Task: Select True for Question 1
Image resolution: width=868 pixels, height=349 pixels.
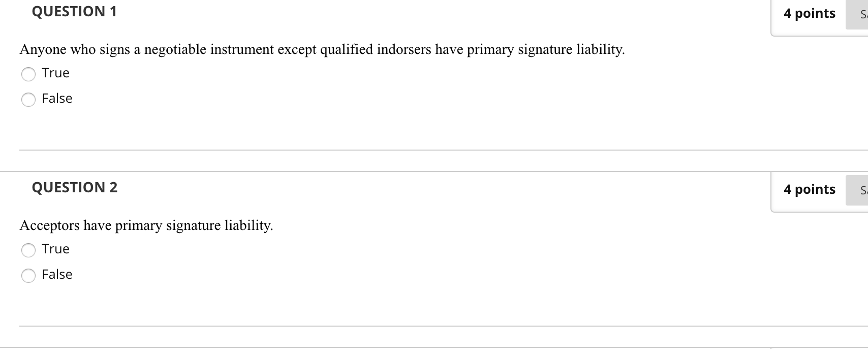Action: [28, 74]
